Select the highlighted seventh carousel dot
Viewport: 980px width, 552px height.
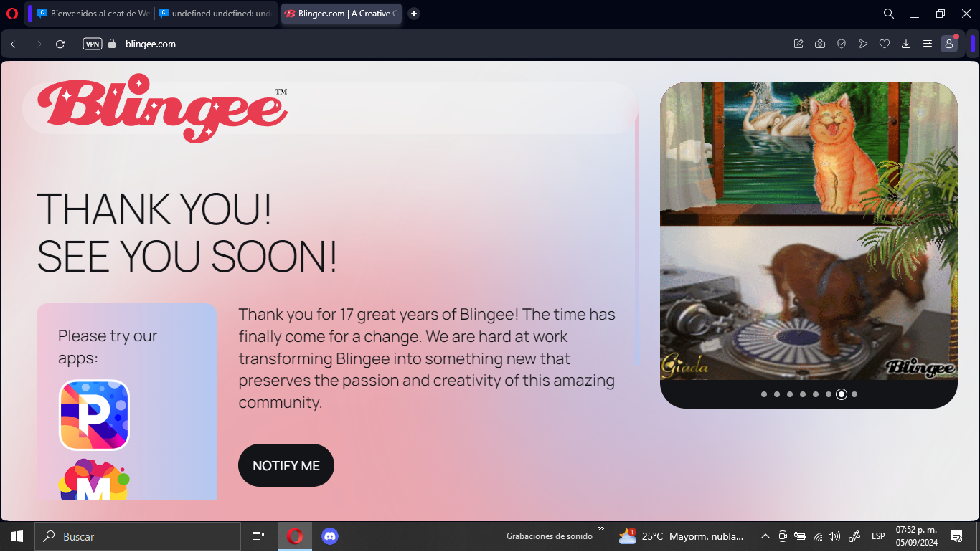coord(842,394)
